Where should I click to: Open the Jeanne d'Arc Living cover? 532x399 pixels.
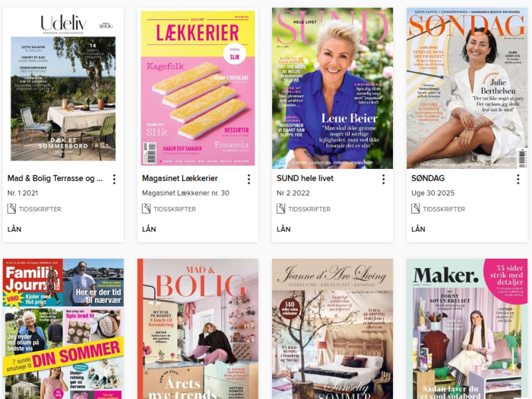click(x=332, y=329)
